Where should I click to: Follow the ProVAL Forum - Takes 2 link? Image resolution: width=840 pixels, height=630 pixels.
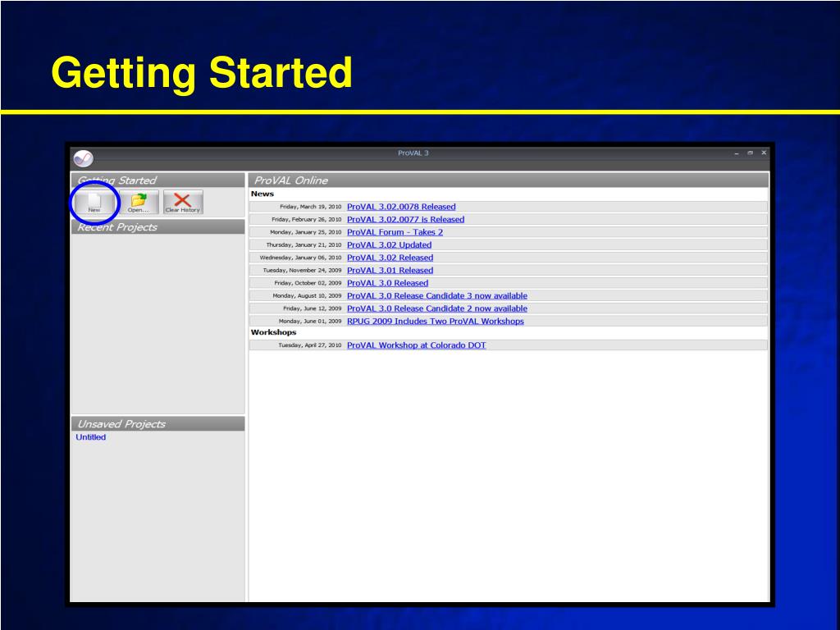tap(395, 232)
